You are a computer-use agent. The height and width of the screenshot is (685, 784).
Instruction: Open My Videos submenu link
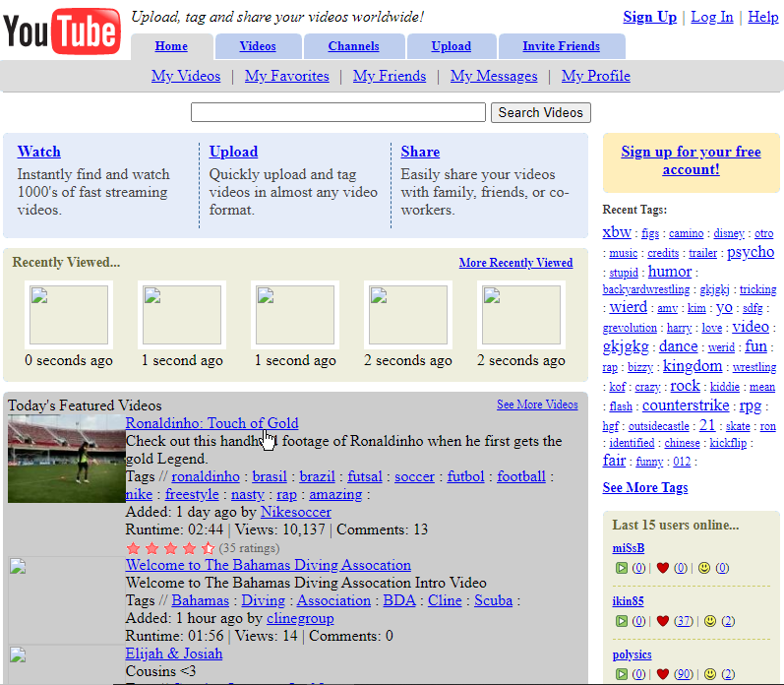click(186, 76)
